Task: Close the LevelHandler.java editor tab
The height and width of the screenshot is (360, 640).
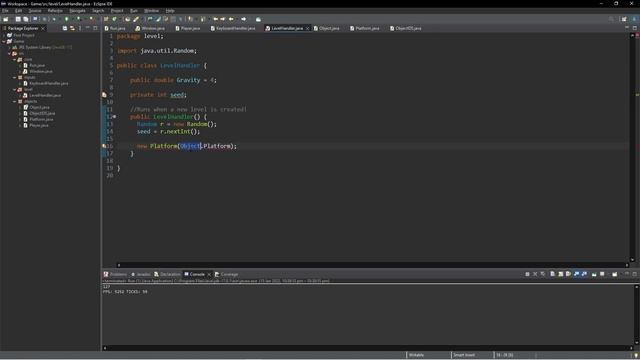Action: 308,28
